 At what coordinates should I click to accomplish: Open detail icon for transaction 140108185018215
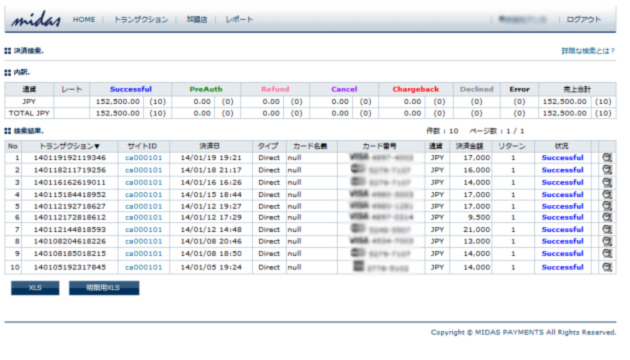pos(607,254)
